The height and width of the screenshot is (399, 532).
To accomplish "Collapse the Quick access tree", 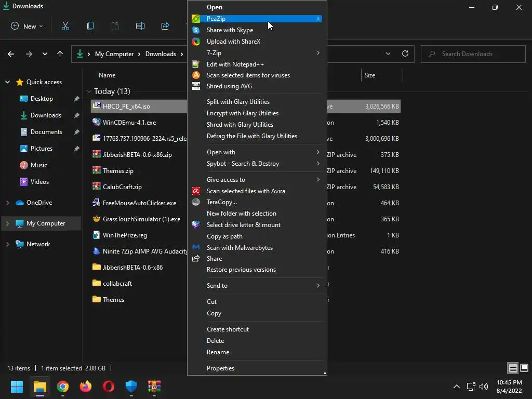I will 7,82.
